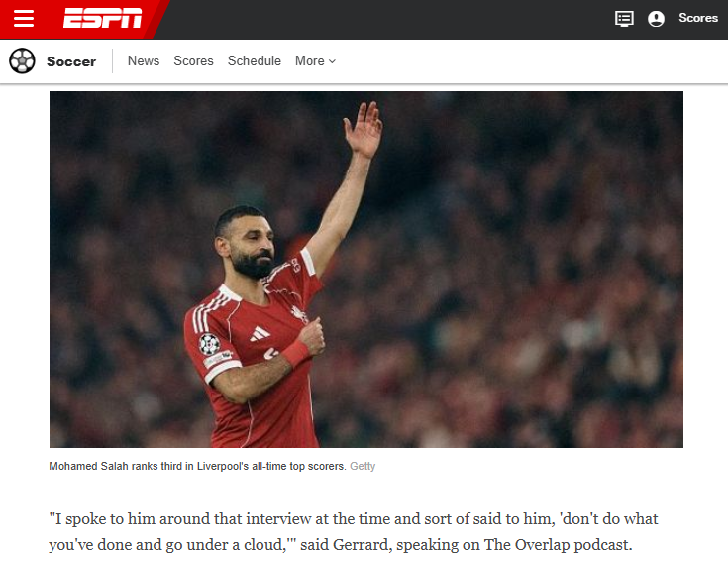Open the user profile account icon
This screenshot has height=567, width=728.
coord(656,19)
